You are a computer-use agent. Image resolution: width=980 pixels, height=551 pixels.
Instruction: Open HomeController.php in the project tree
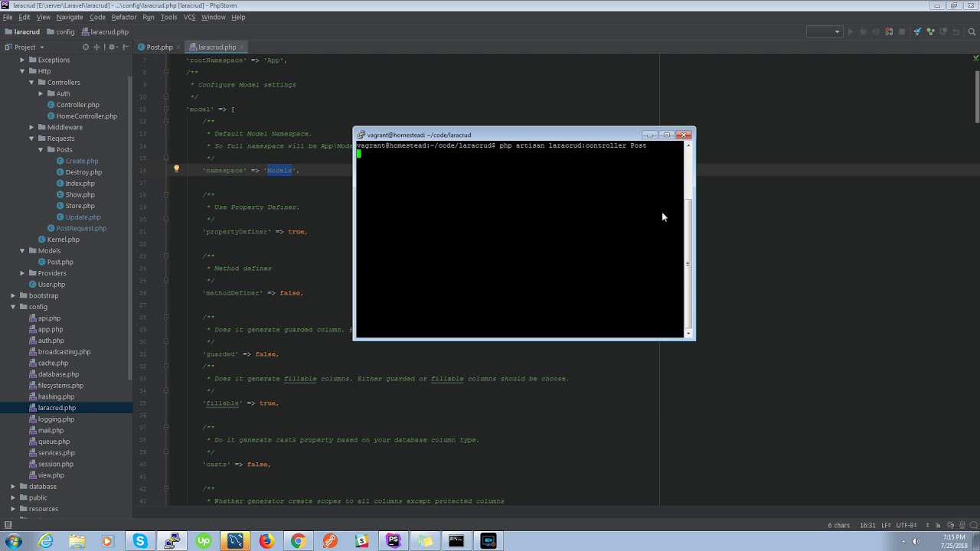[x=87, y=116]
